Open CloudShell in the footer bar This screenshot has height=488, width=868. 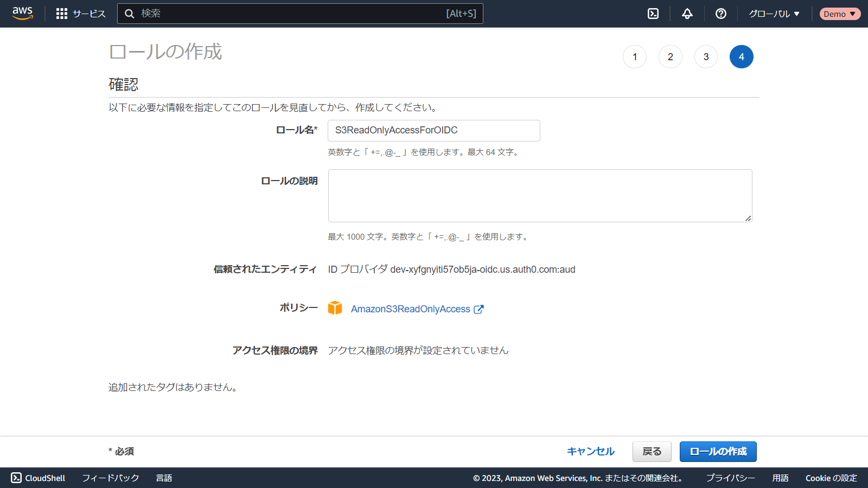click(38, 478)
